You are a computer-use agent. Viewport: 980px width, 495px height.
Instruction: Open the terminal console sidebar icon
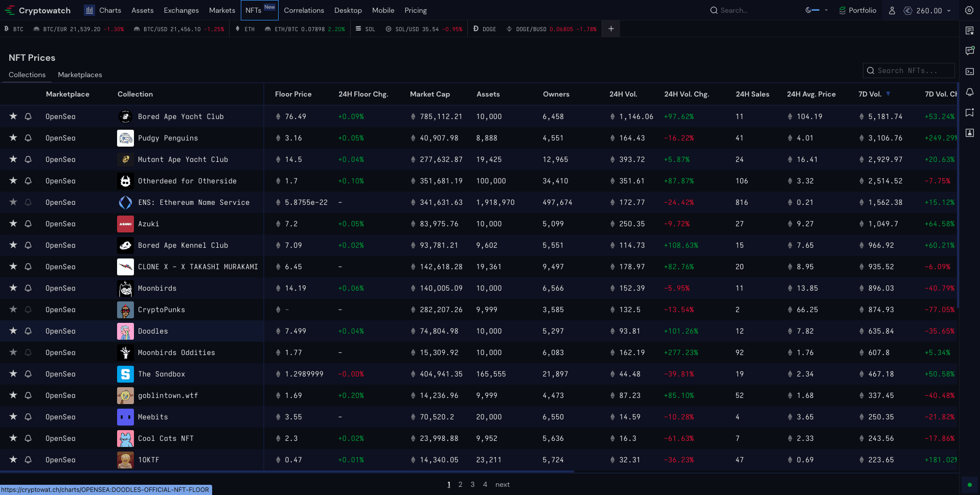point(969,72)
